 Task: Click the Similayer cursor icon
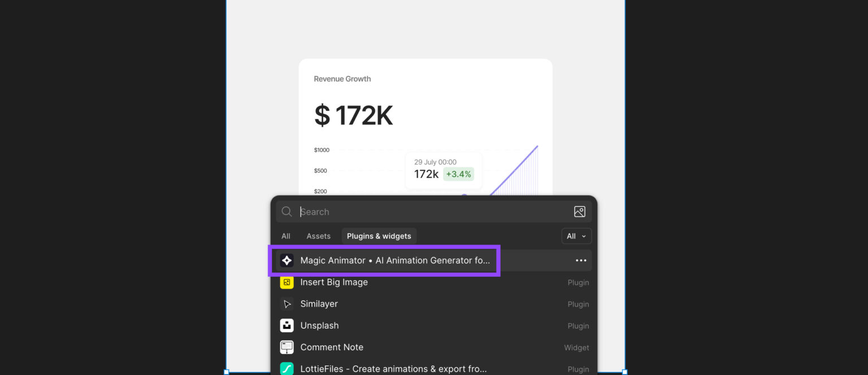coord(287,304)
